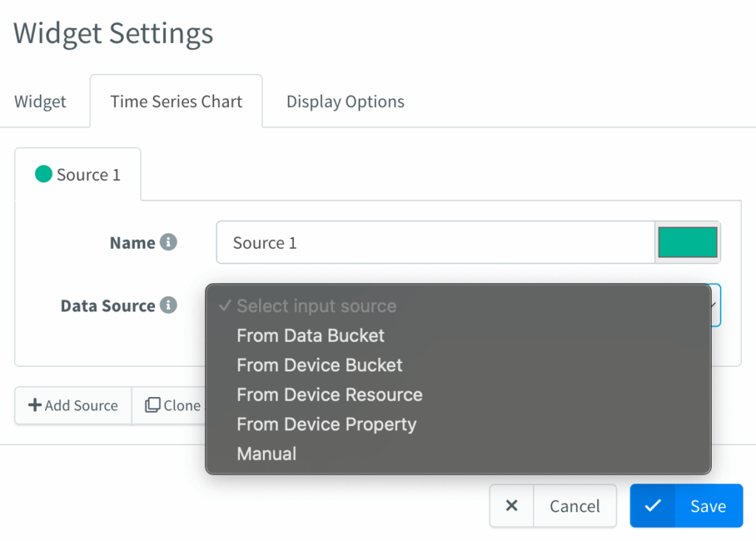Click the Add Source button

73,405
